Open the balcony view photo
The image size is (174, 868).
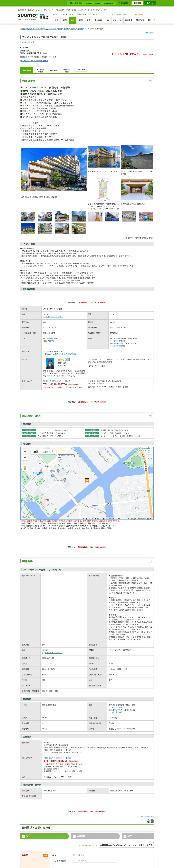137,157
